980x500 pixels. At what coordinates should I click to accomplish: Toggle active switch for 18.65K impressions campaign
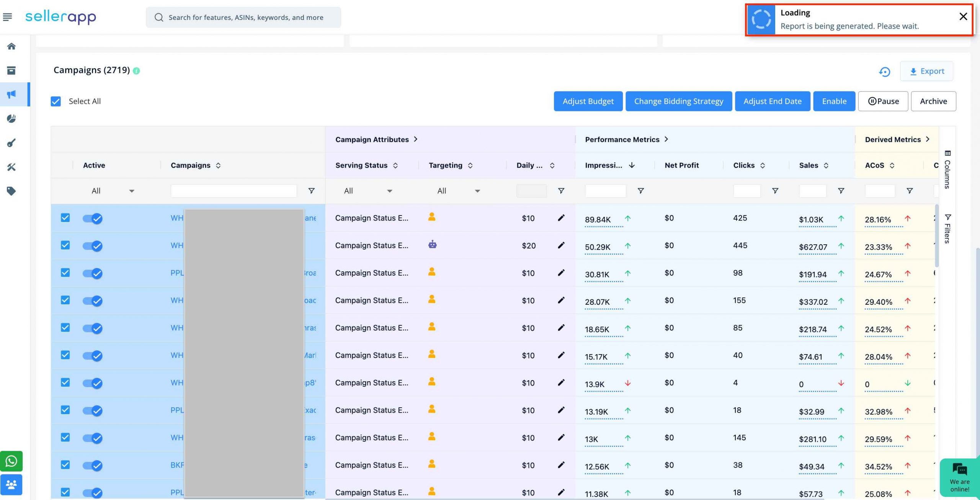(92, 328)
